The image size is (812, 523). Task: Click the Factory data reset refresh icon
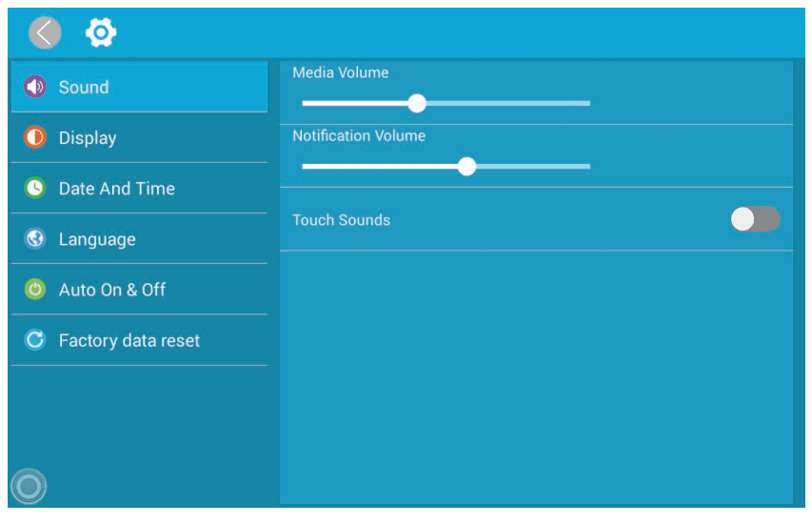[x=35, y=340]
